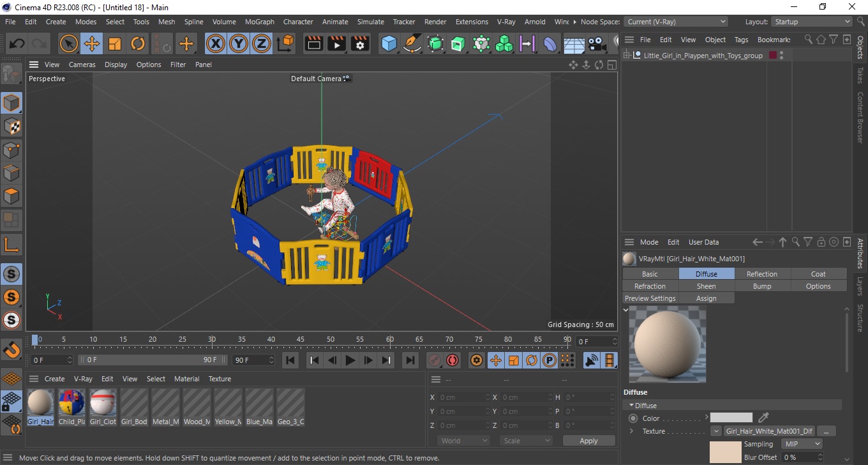
Task: Toggle X axis lock
Action: point(216,44)
